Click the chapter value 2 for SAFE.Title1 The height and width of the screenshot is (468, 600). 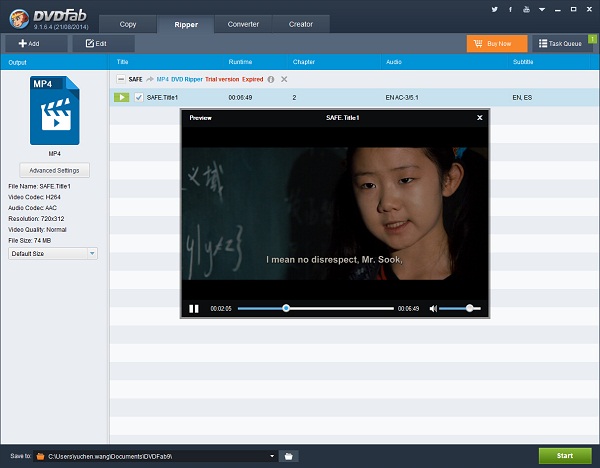(294, 98)
